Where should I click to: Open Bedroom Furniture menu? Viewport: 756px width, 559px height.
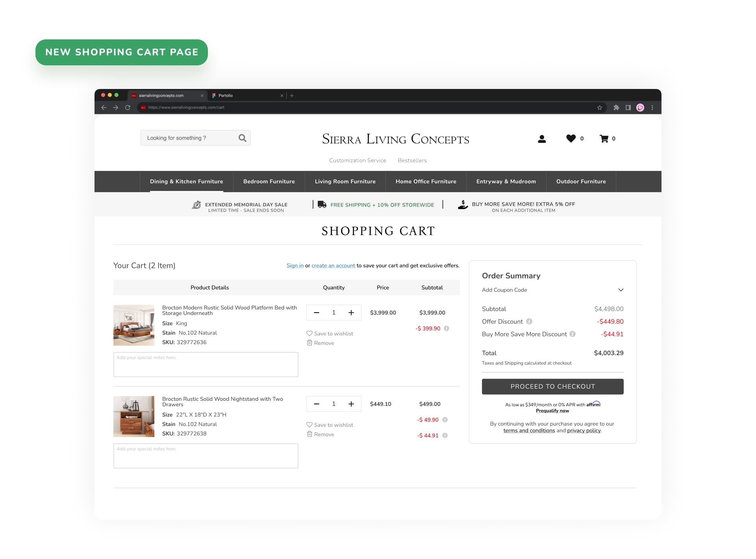(269, 181)
